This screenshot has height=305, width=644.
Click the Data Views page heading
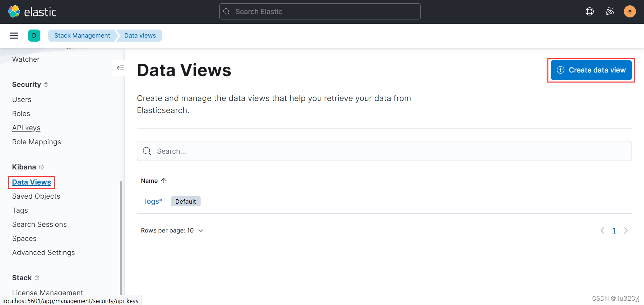tap(184, 70)
